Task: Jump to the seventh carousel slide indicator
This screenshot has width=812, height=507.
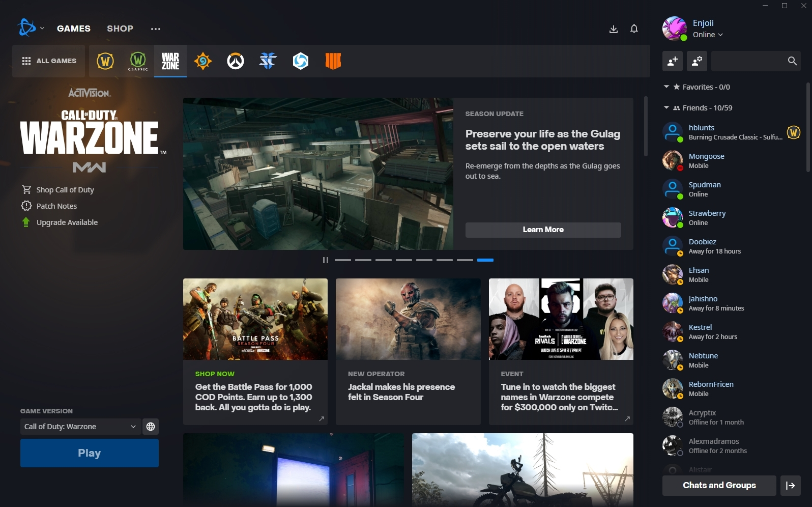Action: (465, 260)
